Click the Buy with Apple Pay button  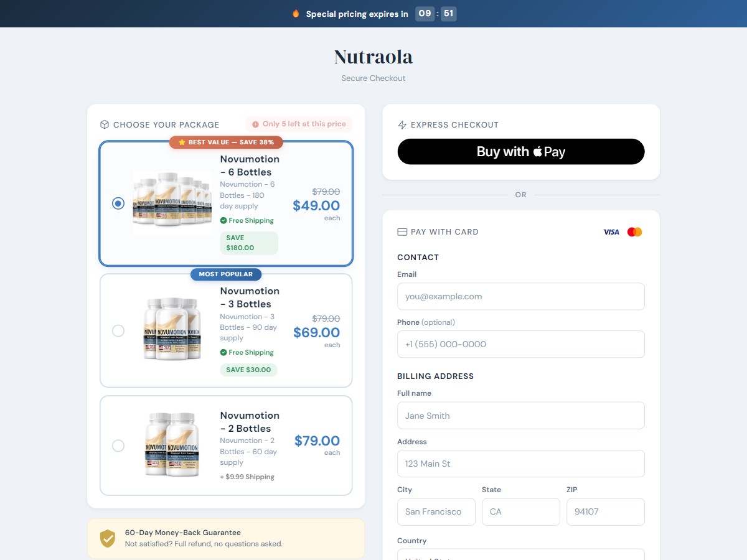[521, 152]
